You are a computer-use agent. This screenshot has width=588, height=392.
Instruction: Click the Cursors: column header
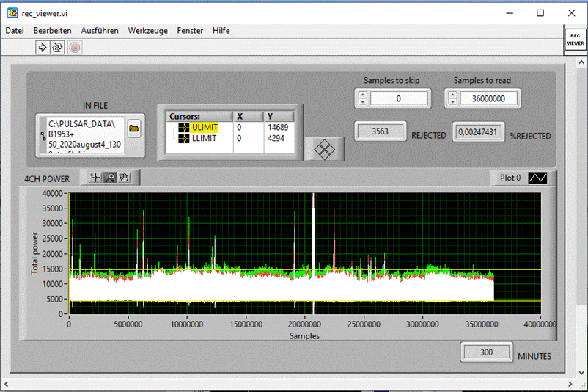click(x=200, y=117)
